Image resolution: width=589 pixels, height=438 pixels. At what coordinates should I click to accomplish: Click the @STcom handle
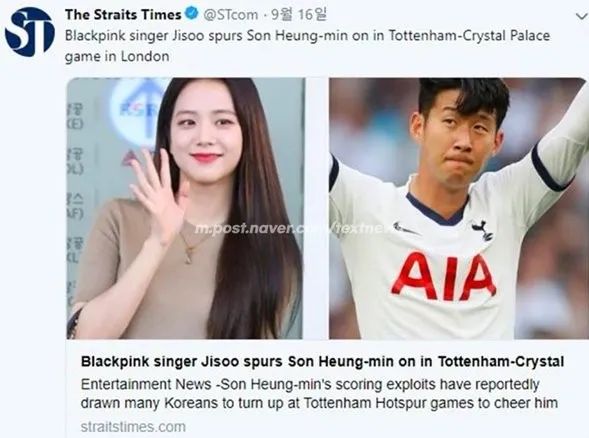231,15
